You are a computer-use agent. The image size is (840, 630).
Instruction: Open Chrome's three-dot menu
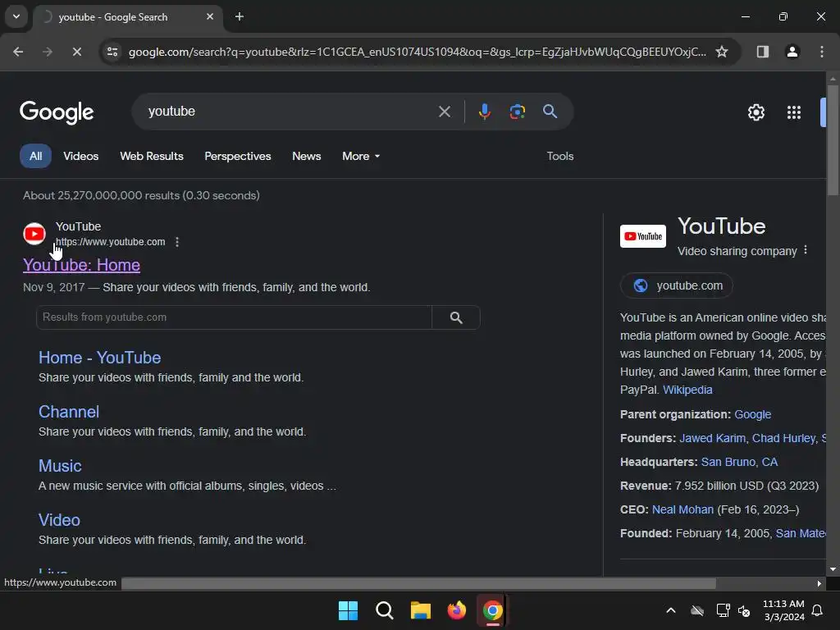coord(822,52)
